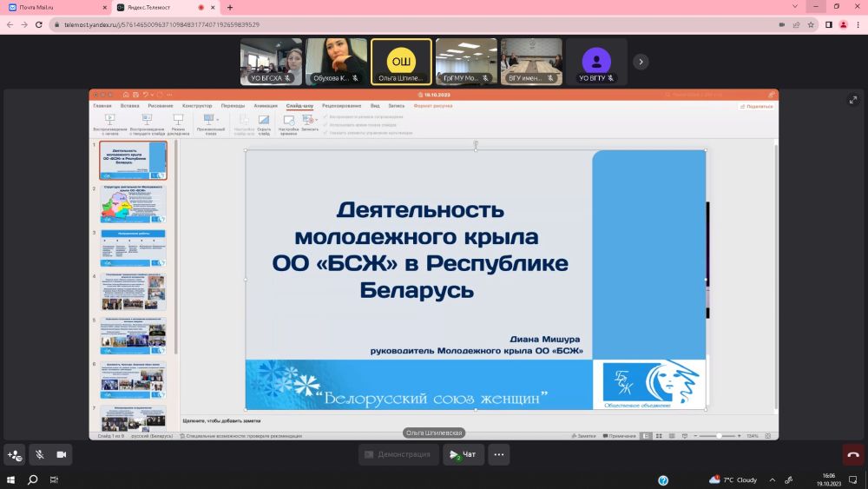Open the Рецензирование ribbon tab
Viewport: 868px width, 489px height.
[341, 106]
